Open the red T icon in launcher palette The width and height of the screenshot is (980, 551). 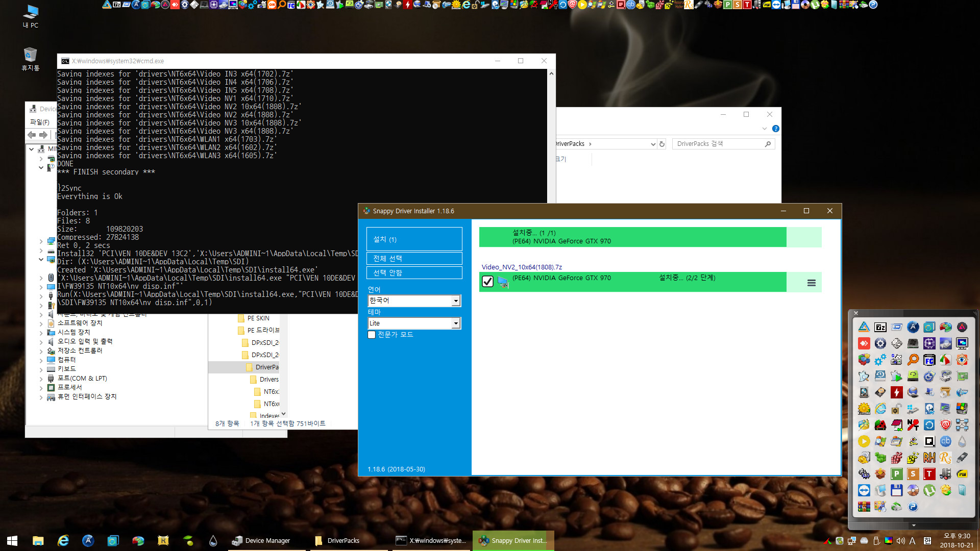pos(929,474)
